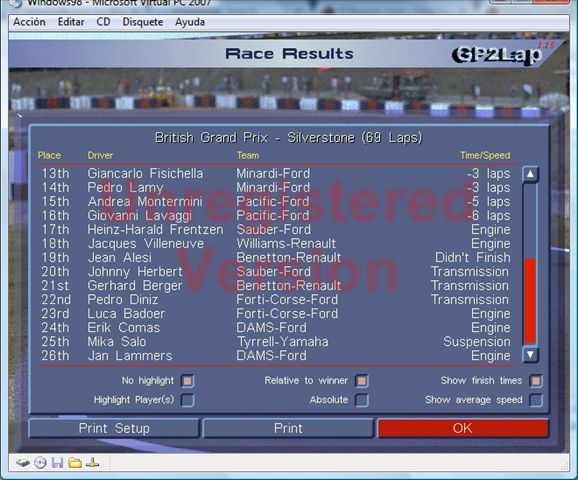The image size is (578, 480).
Task: Click the shared folder icon in status bar
Action: coord(75,463)
